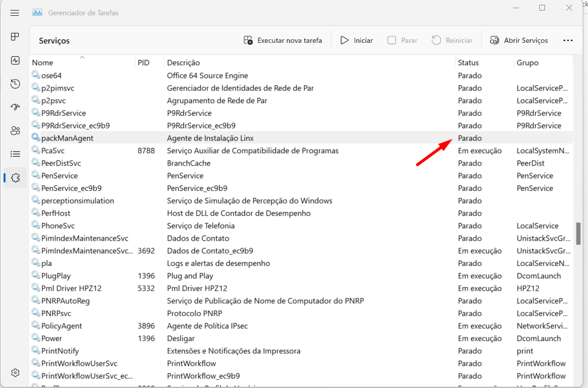Click PID 3896 value

coord(146,326)
